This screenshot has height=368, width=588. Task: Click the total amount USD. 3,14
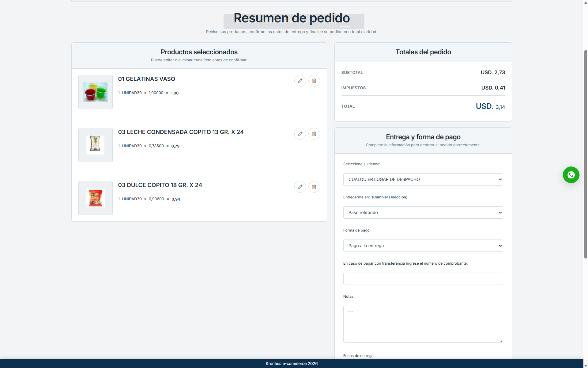tap(490, 106)
